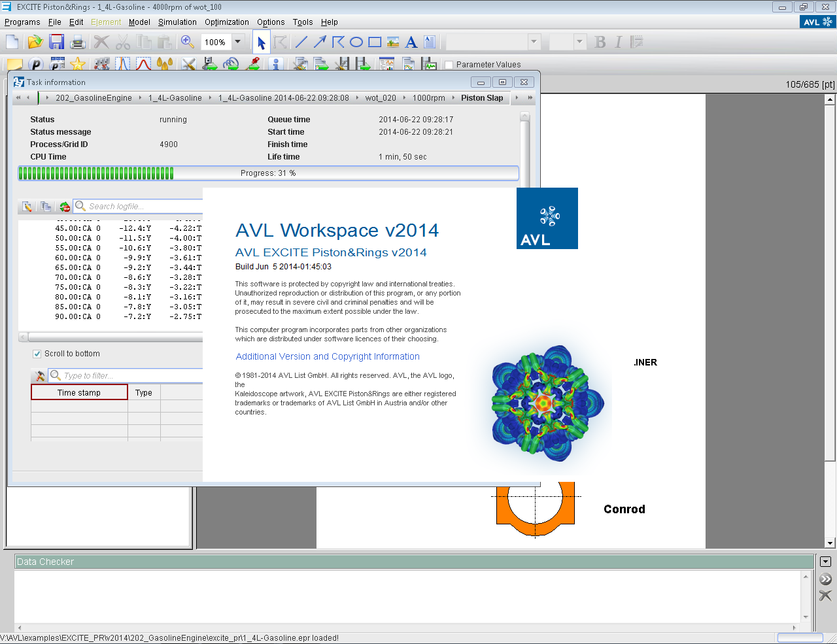Select the arrow pointer tool
Viewport: 837px width, 644px height.
[262, 42]
